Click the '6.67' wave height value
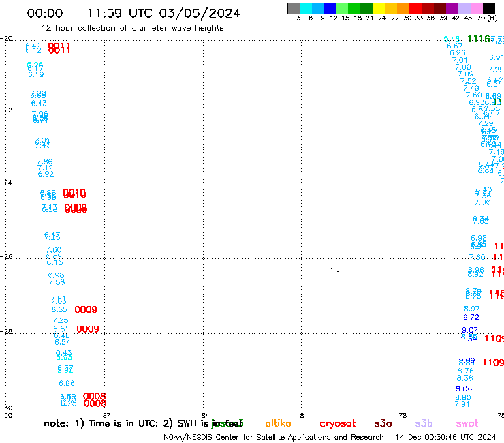 coord(455,46)
